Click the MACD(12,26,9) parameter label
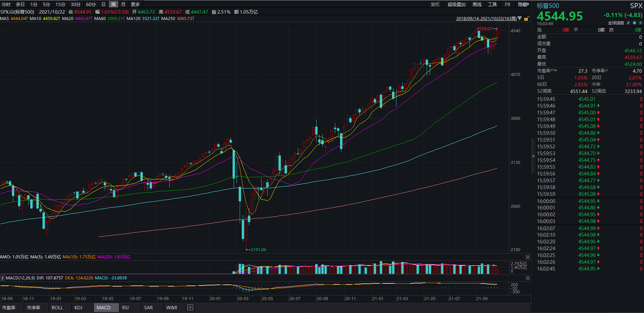644x313 pixels. point(20,278)
